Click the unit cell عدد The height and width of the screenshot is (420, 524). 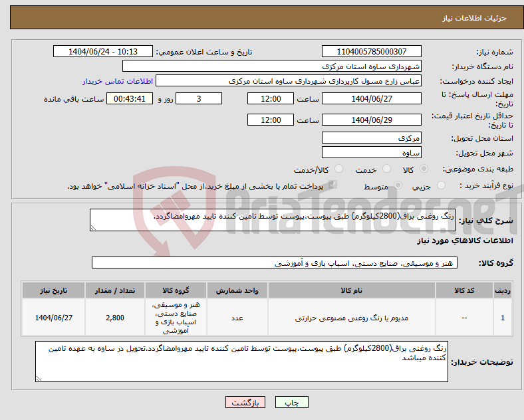tap(237, 318)
